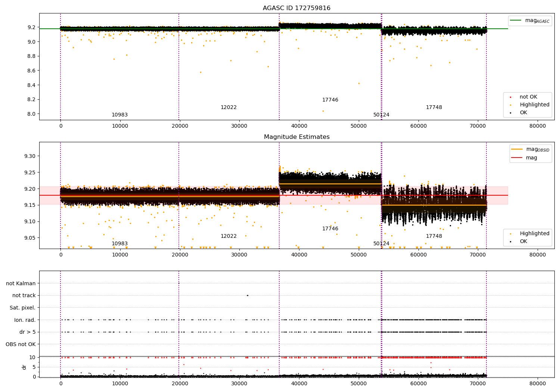Viewport: 560px width, 392px height.
Task: Click obsid label 17748 in Magnitude Estimates plot
Action: [434, 236]
